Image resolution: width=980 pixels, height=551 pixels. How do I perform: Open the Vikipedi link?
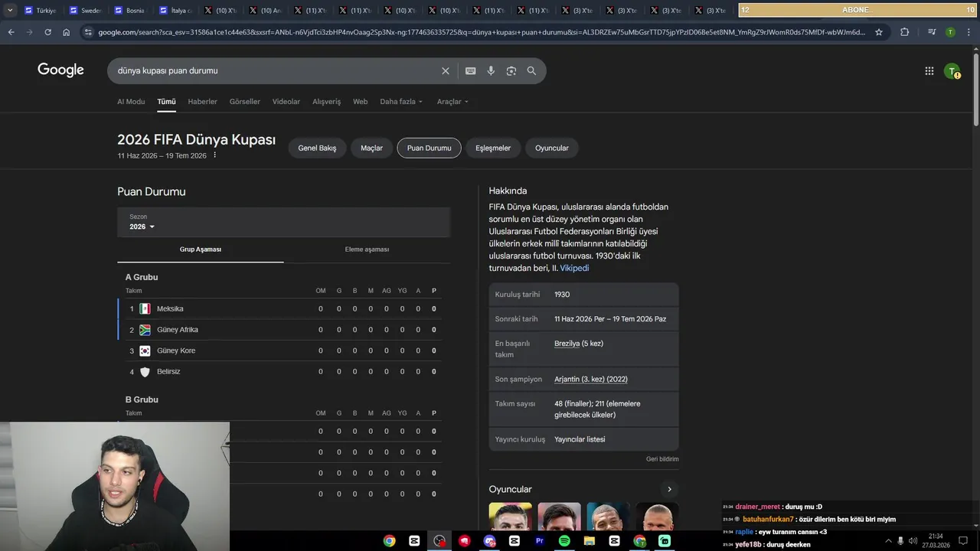tap(574, 268)
